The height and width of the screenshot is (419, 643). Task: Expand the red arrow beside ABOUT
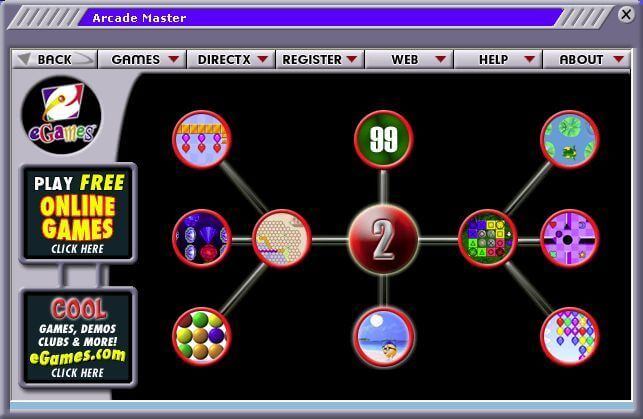[619, 59]
